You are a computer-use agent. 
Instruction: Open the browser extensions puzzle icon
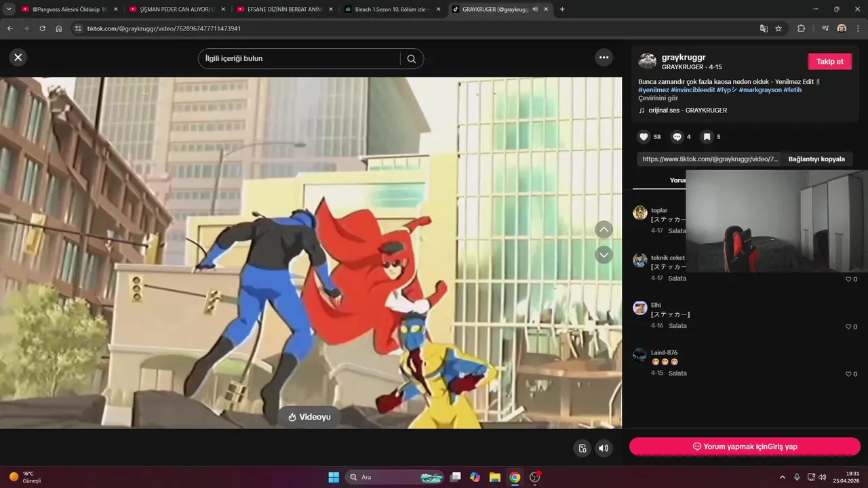pyautogui.click(x=801, y=28)
